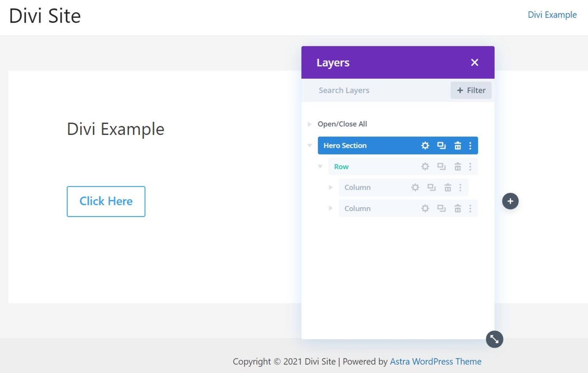Click Open/Close All in the Layers panel
The width and height of the screenshot is (588, 373).
[x=342, y=124]
